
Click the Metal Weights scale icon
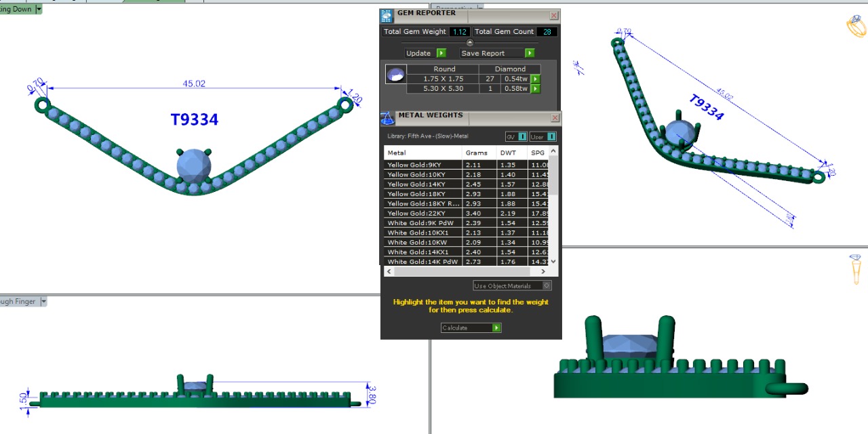coord(387,119)
